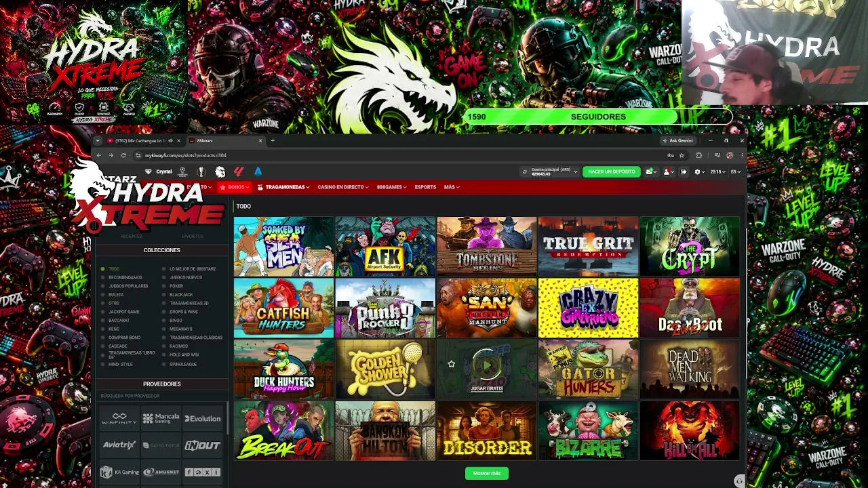
Task: Open the Disorder game
Action: [x=487, y=430]
